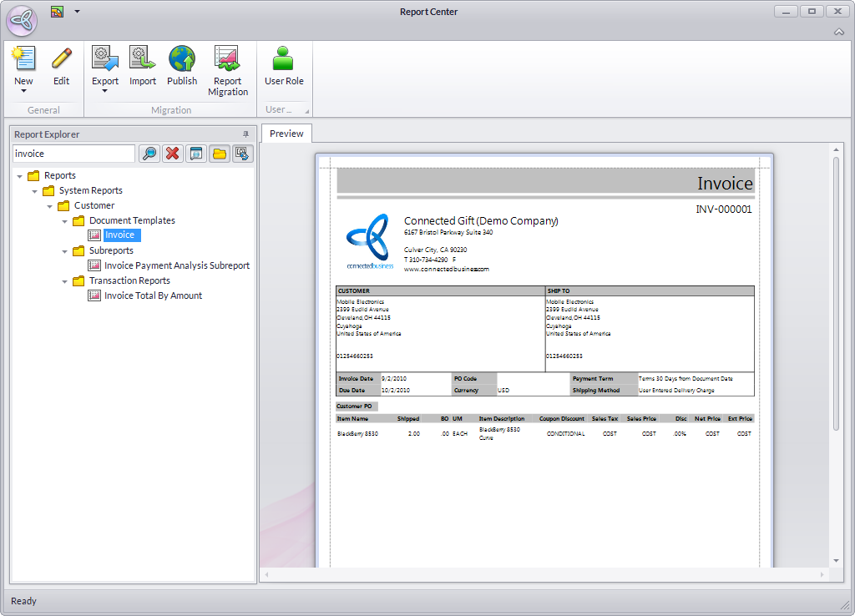Open the Export dropdown menu
The height and width of the screenshot is (616, 855).
tap(105, 91)
